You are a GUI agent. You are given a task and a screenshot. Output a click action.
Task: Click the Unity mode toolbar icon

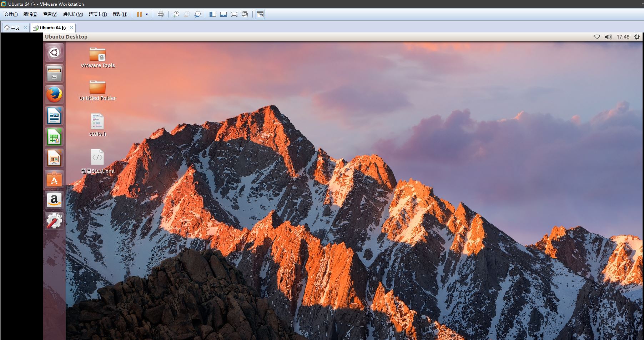pyautogui.click(x=245, y=14)
